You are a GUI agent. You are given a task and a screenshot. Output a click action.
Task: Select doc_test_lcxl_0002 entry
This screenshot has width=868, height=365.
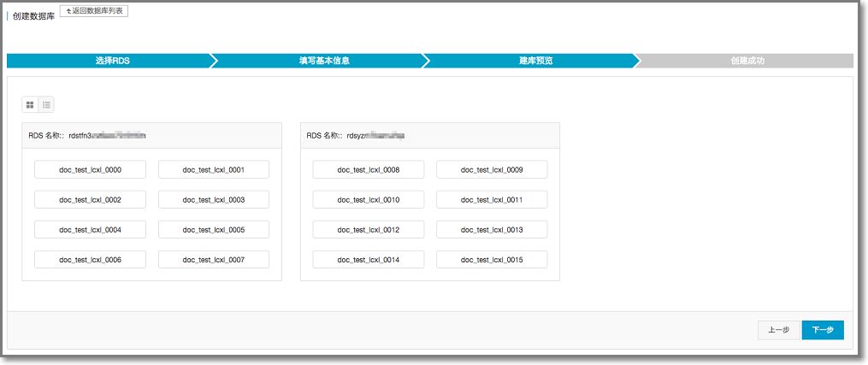pos(91,200)
